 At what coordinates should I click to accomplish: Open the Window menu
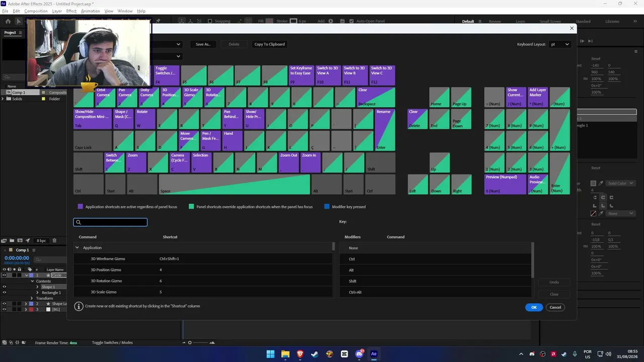pos(125,11)
